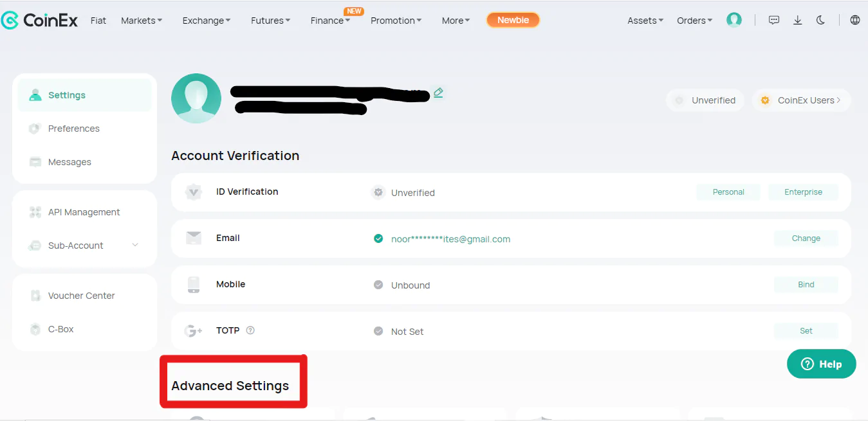Click the grey status icon next to Not Set
Viewport: 868px width, 421px height.
point(378,331)
